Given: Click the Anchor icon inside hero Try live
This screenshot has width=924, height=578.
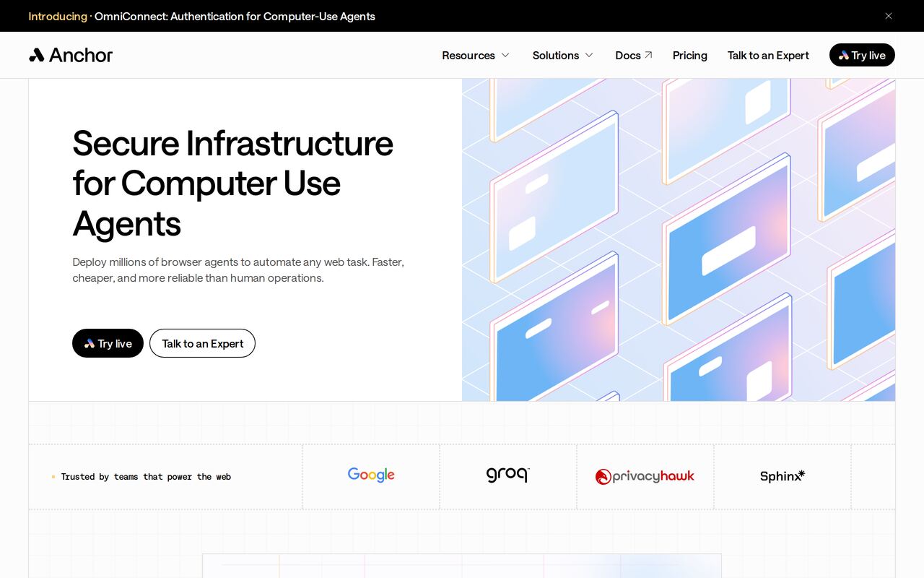Looking at the screenshot, I should 90,343.
